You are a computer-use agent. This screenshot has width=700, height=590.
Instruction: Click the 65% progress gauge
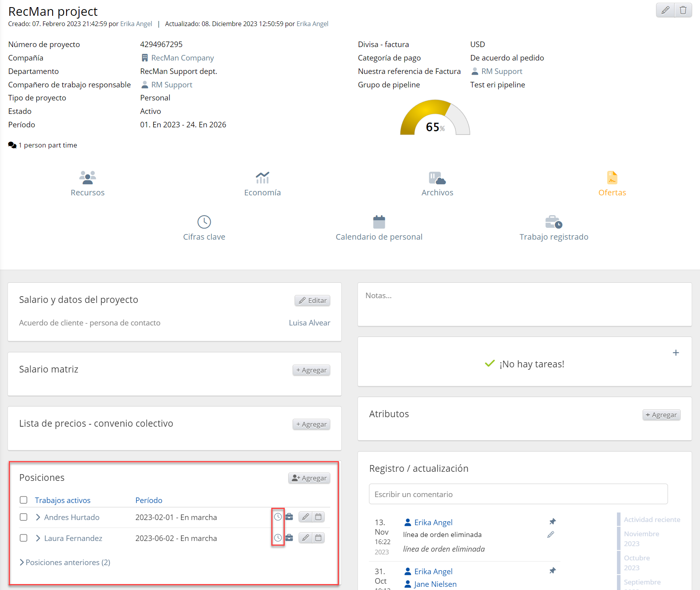pos(435,119)
